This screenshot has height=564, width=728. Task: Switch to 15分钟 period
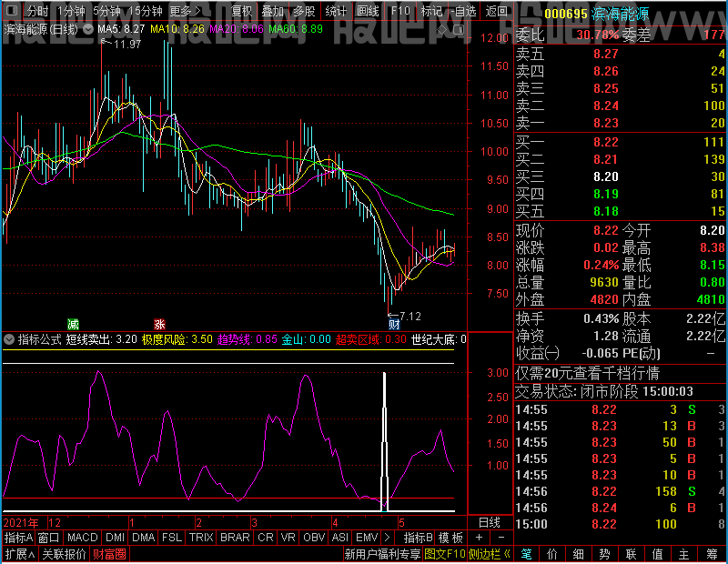(146, 11)
